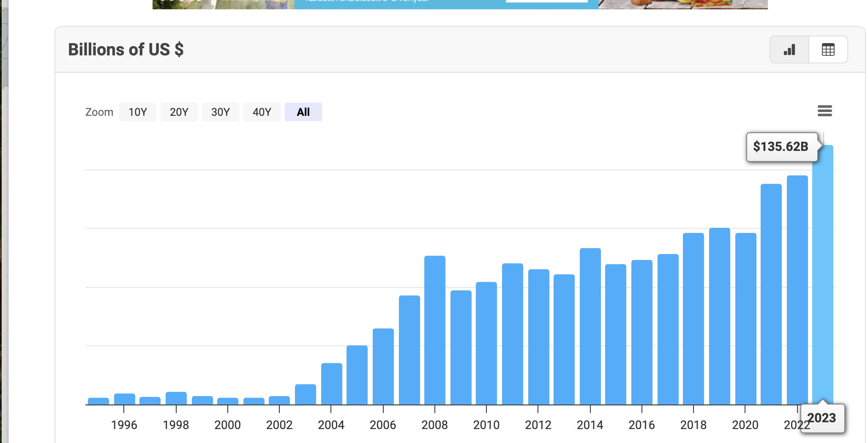Click the banner advertisement at top
This screenshot has width=868, height=443.
click(460, 4)
